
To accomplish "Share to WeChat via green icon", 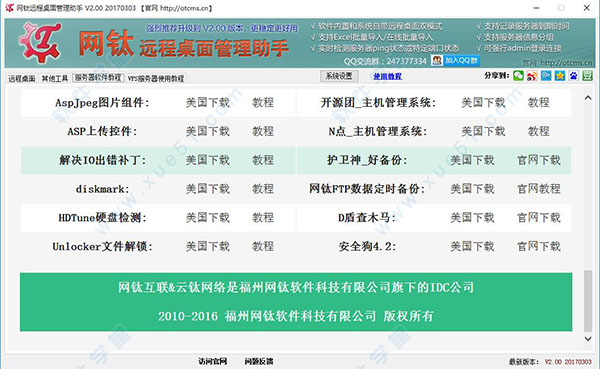I will (518, 76).
